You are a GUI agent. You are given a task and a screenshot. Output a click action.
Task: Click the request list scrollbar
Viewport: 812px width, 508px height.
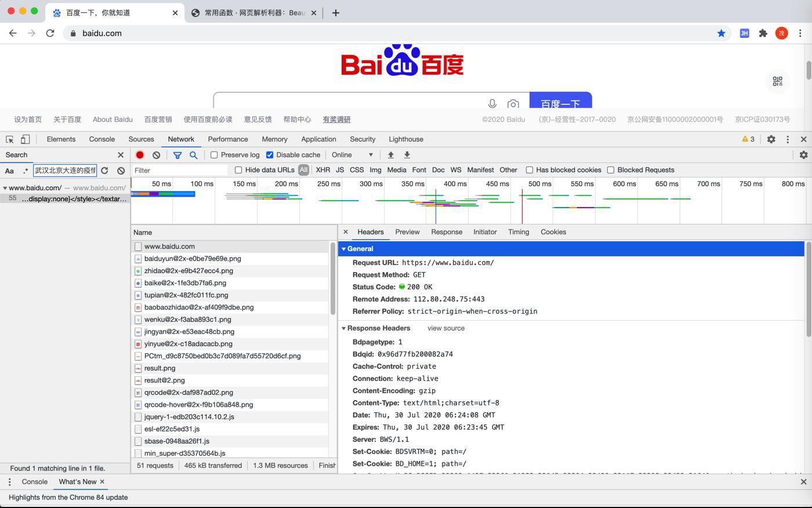pos(333,279)
